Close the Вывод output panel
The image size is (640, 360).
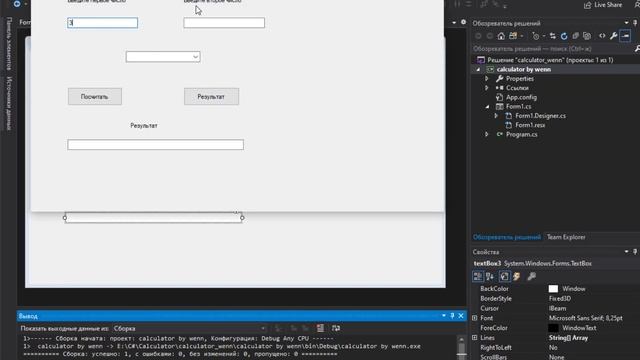pyautogui.click(x=461, y=316)
